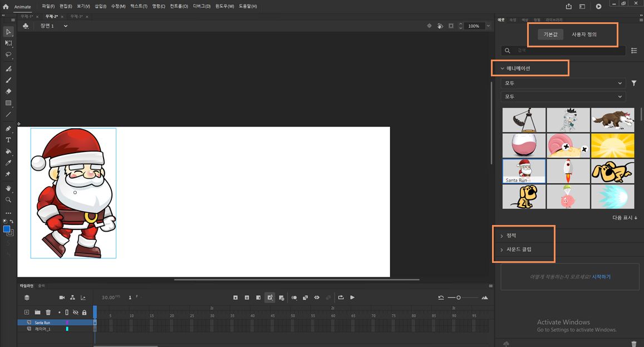Image resolution: width=644 pixels, height=347 pixels.
Task: Click the Test Movie play icon
Action: 599,6
